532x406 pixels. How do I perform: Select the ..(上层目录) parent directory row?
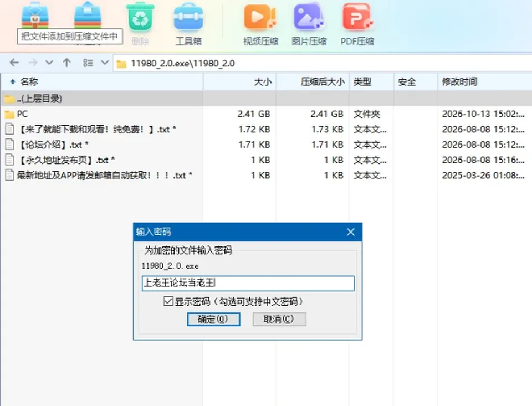coord(266,99)
